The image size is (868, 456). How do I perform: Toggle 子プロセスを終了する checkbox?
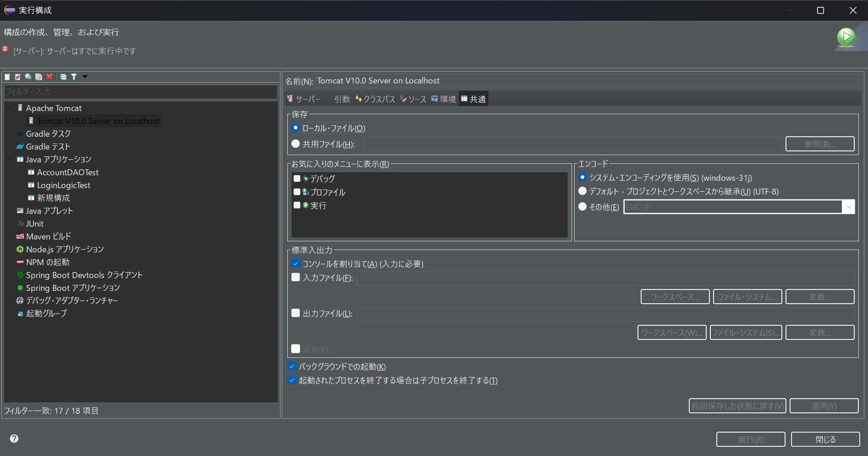tap(292, 380)
